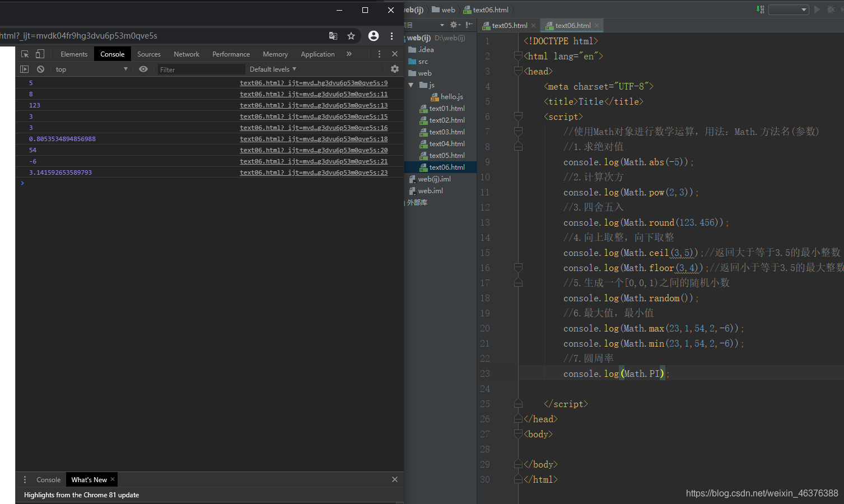The image size is (844, 504).
Task: Open project panel settings gear
Action: click(454, 25)
